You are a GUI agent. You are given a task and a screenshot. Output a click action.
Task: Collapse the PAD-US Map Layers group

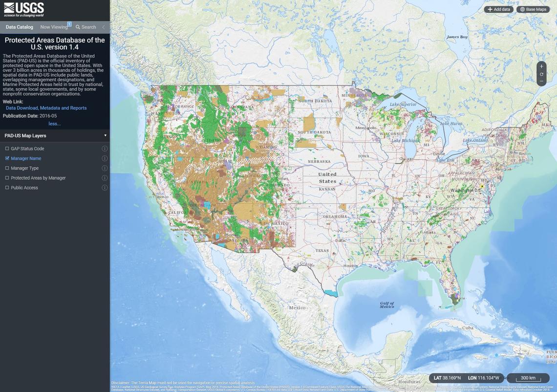[x=105, y=135]
